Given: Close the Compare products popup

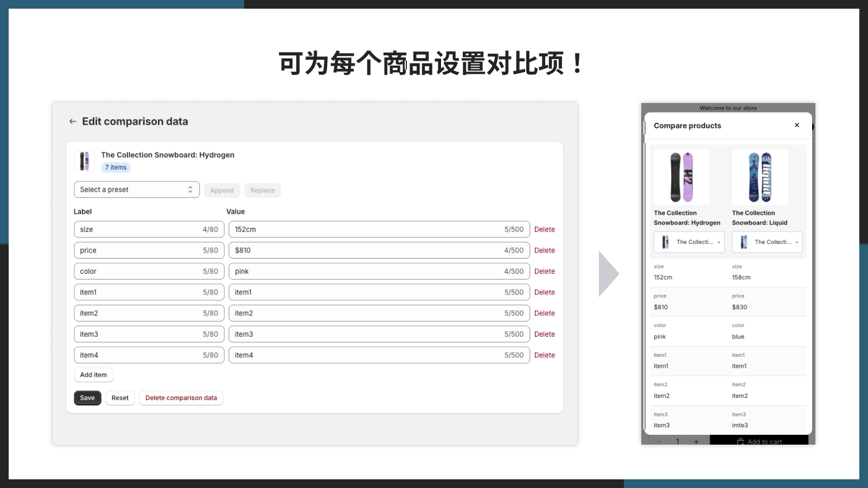Looking at the screenshot, I should coord(797,125).
